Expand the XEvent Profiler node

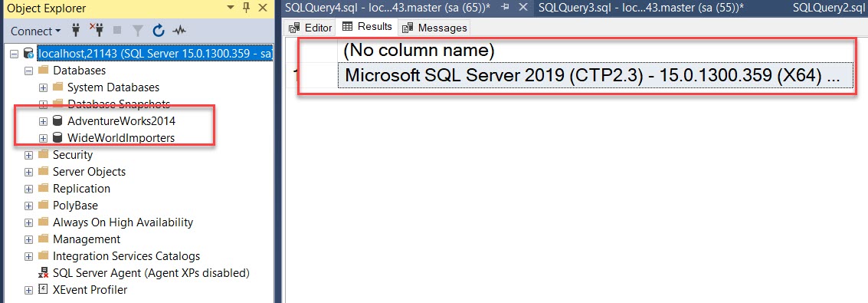click(28, 290)
